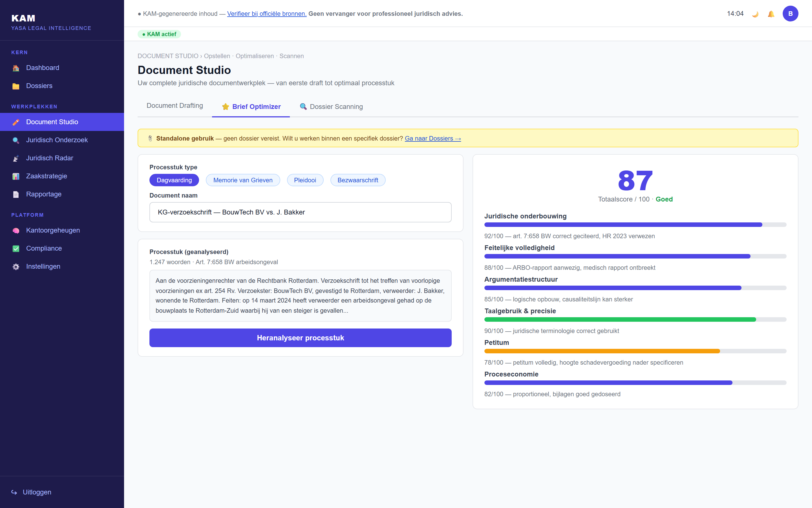812x508 pixels.
Task: Click the KAM actief status badge
Action: point(159,34)
